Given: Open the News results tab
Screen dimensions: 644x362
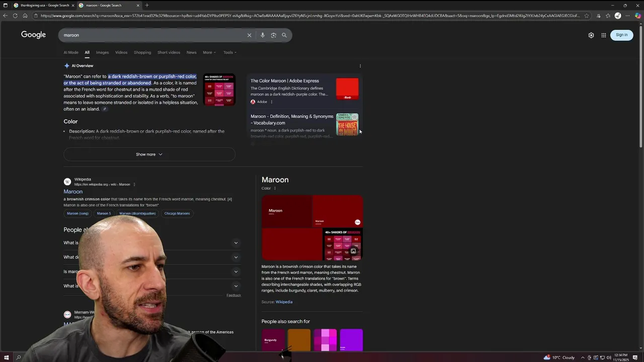Looking at the screenshot, I should click(191, 52).
